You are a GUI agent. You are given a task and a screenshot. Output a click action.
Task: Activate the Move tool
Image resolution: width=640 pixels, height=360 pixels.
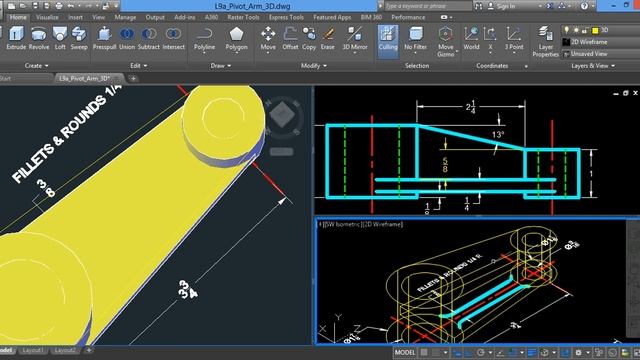268,39
